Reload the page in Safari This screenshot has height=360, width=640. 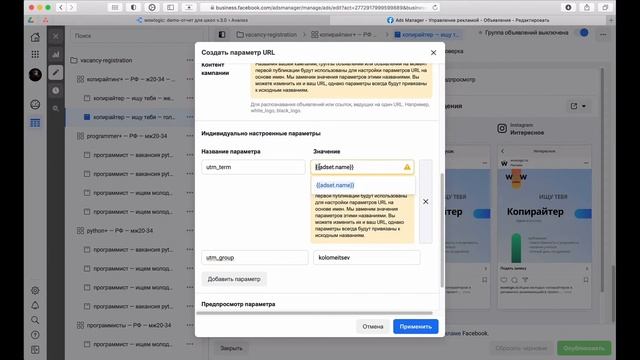click(435, 7)
